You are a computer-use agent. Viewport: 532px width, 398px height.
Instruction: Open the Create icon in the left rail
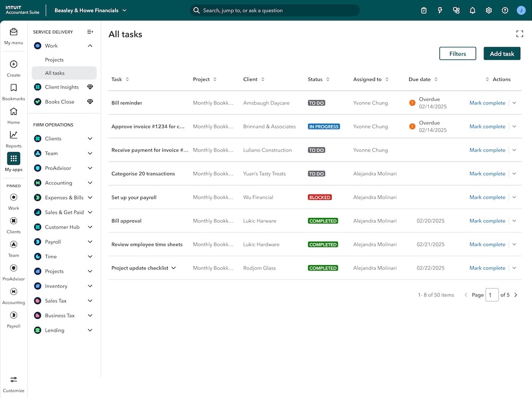pyautogui.click(x=13, y=65)
